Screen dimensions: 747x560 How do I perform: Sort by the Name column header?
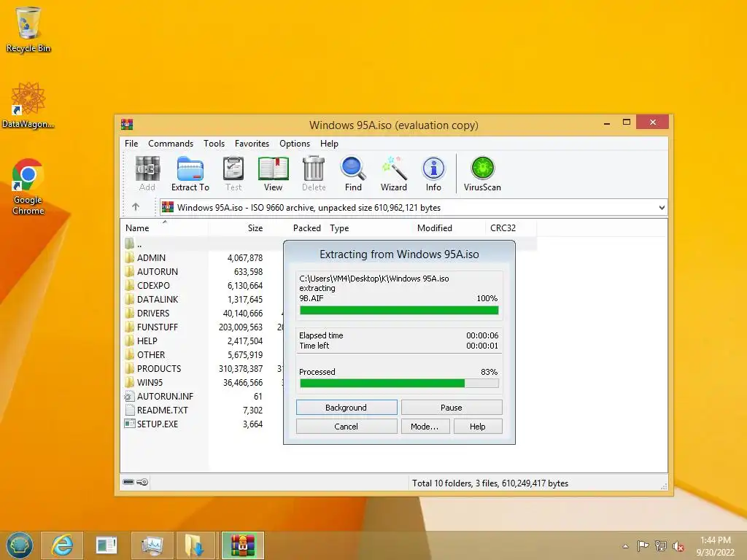click(x=164, y=227)
